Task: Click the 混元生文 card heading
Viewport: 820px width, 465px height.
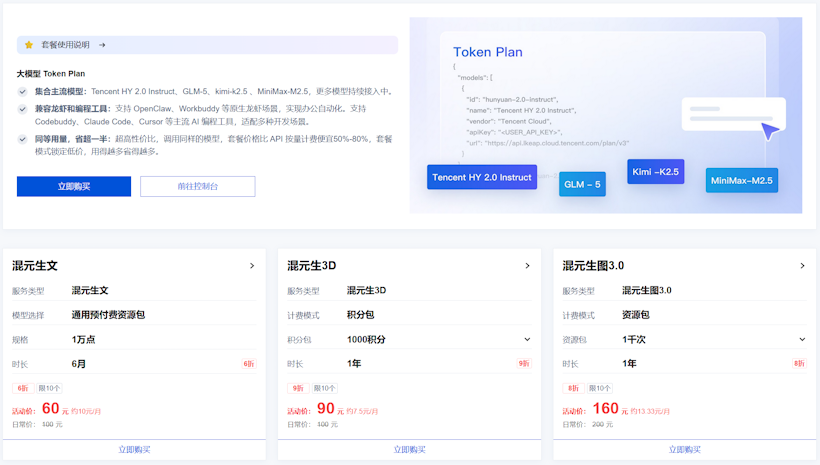Action: (35, 266)
